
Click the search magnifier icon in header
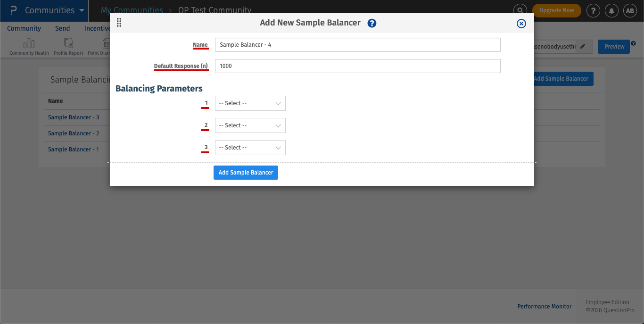(520, 10)
